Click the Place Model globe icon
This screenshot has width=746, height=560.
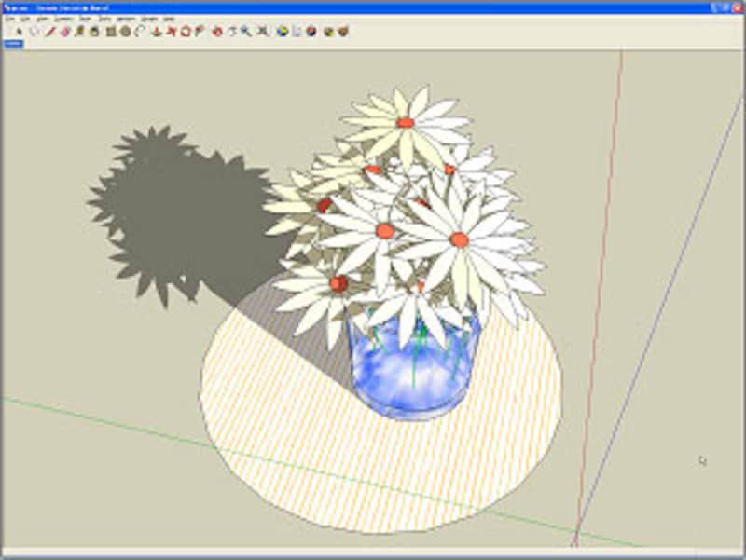(311, 32)
